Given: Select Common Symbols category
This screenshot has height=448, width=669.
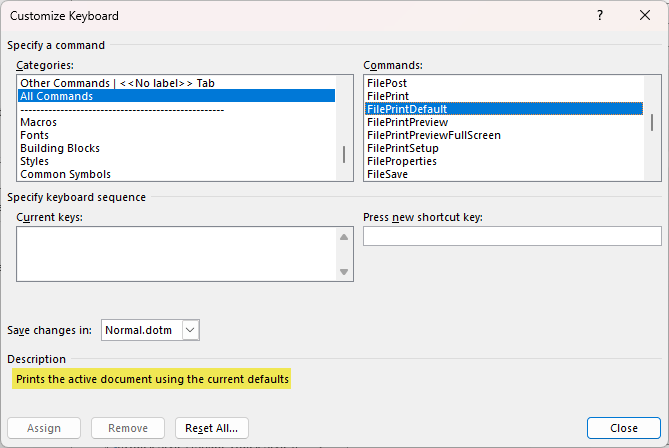Looking at the screenshot, I should (x=176, y=174).
